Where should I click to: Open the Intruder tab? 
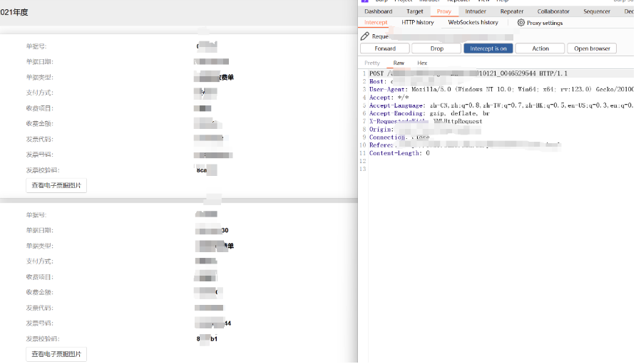(x=476, y=11)
